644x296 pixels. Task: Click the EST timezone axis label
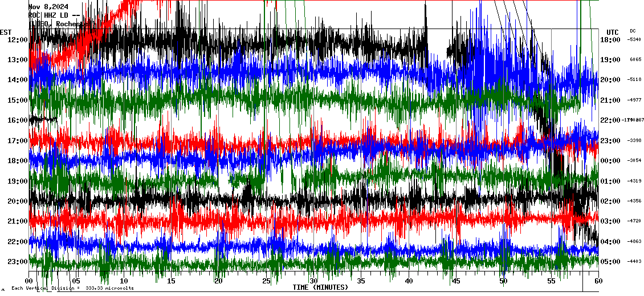pyautogui.click(x=6, y=32)
